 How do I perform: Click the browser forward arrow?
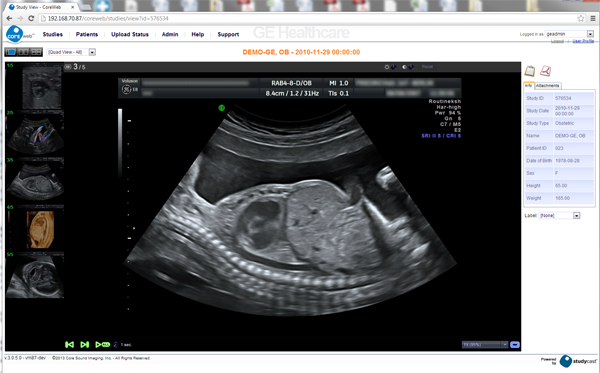pos(20,18)
